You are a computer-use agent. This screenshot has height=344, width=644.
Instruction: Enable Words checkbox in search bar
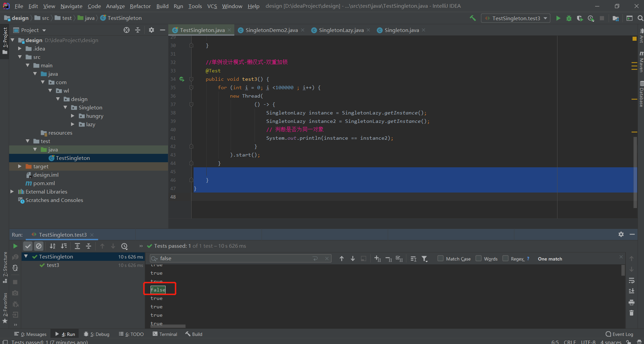tap(478, 259)
